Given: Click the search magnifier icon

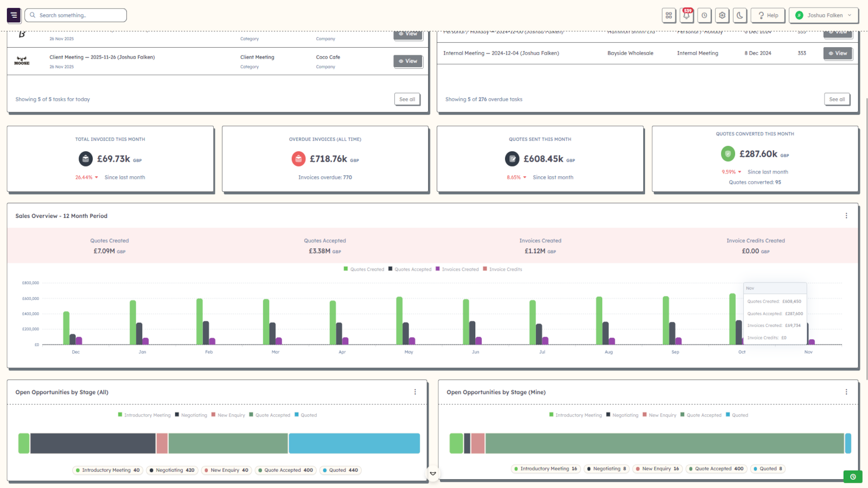Looking at the screenshot, I should point(32,15).
